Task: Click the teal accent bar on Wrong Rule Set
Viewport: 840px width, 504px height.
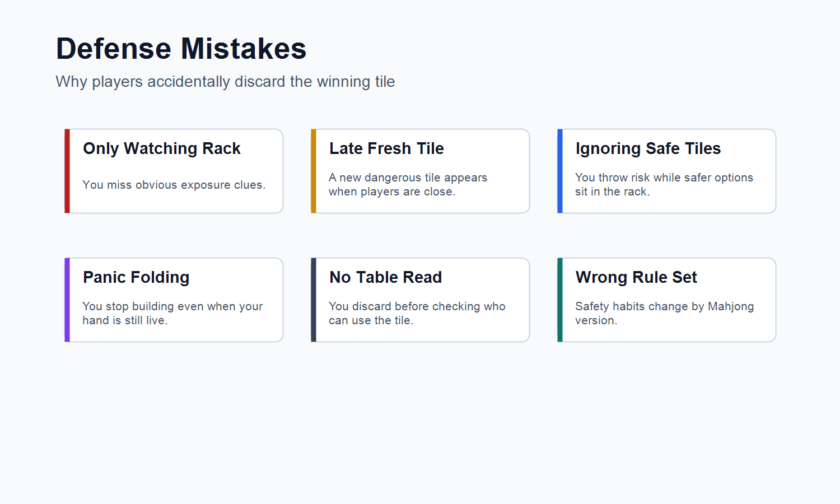Action: [x=560, y=300]
